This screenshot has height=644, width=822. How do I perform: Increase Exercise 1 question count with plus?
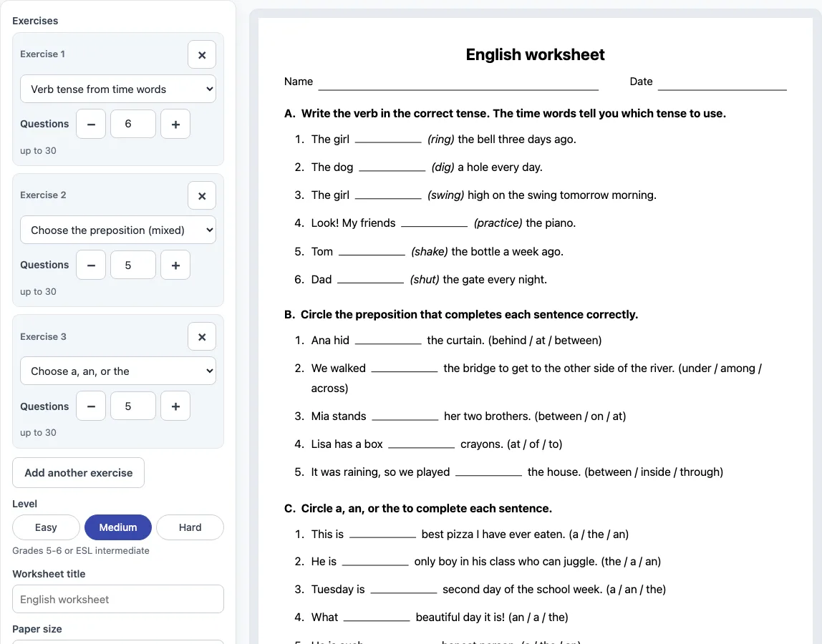175,125
